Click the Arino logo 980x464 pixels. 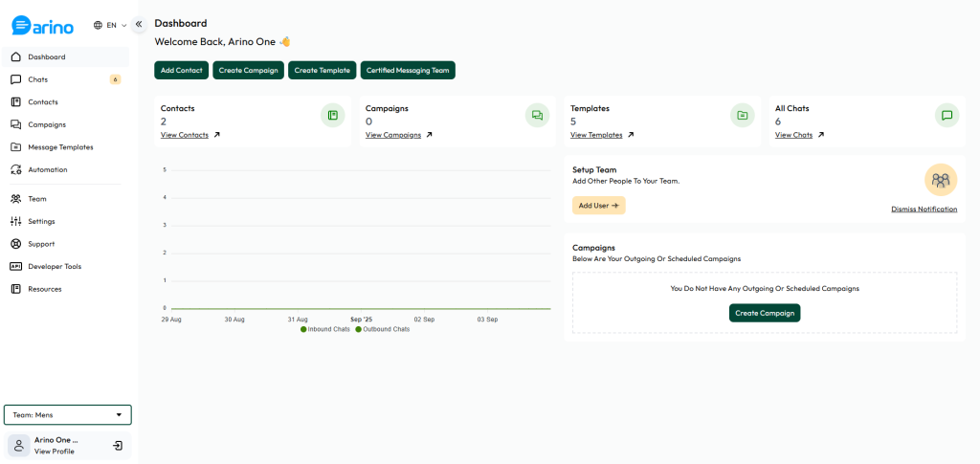[x=42, y=26]
